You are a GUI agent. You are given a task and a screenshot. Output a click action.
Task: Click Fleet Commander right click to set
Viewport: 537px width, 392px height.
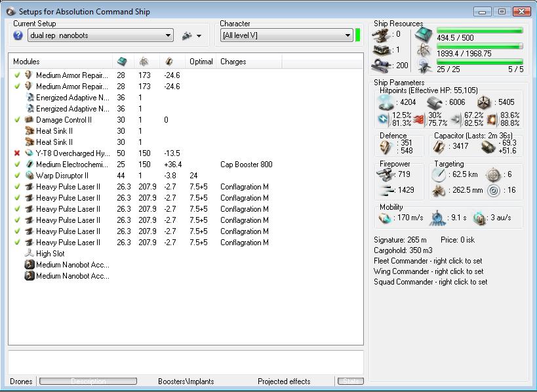(428, 261)
